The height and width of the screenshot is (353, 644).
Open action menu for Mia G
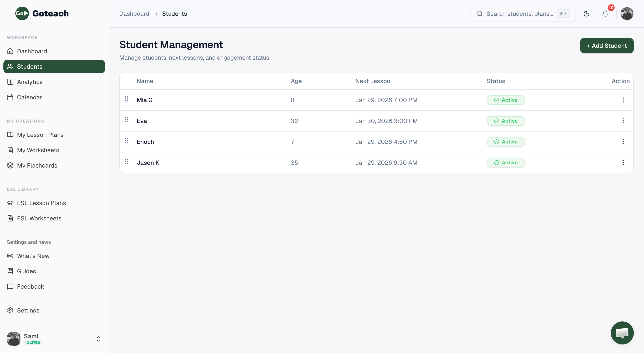623,100
